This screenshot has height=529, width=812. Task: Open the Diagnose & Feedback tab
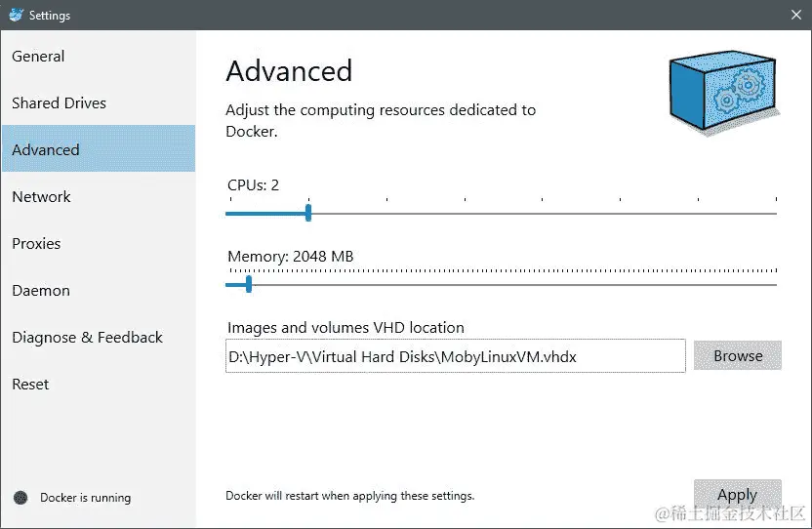pyautogui.click(x=87, y=338)
